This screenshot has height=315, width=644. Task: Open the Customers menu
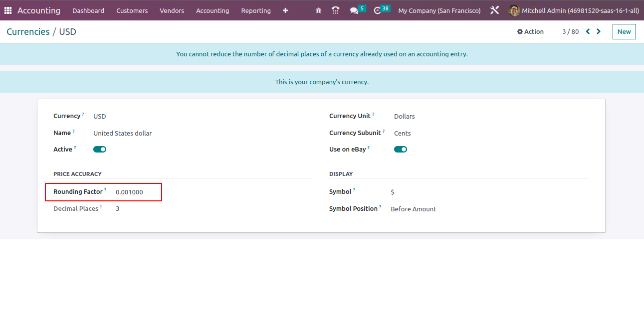(132, 10)
